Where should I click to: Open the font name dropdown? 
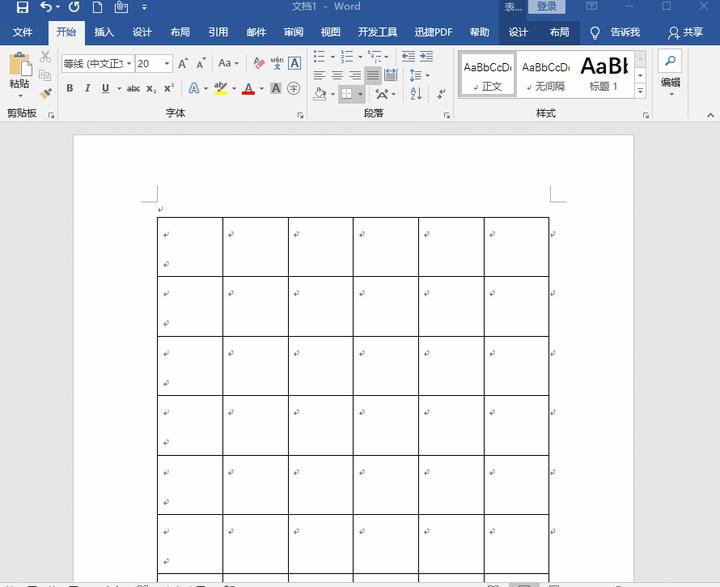tap(129, 63)
